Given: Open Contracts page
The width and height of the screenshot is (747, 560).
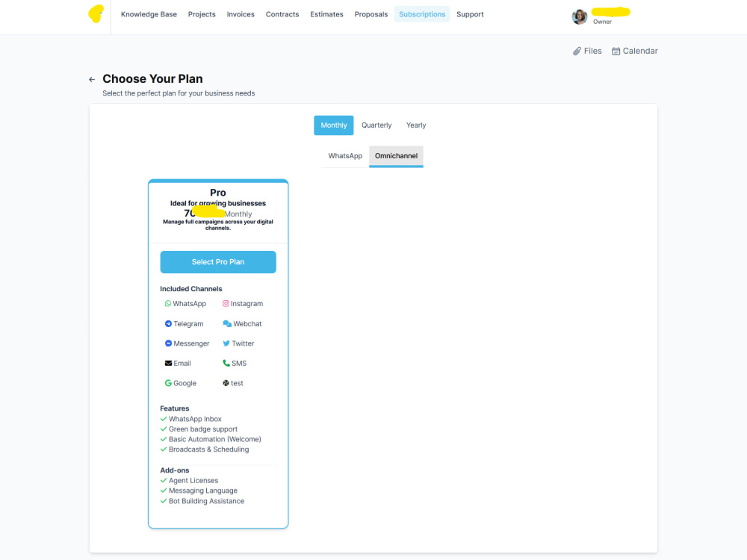Looking at the screenshot, I should click(x=282, y=14).
